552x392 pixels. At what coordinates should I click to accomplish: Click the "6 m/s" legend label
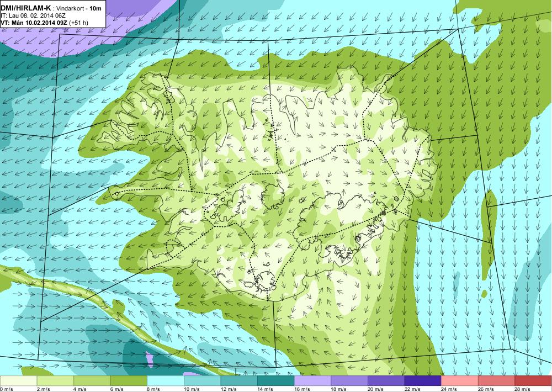point(117,389)
